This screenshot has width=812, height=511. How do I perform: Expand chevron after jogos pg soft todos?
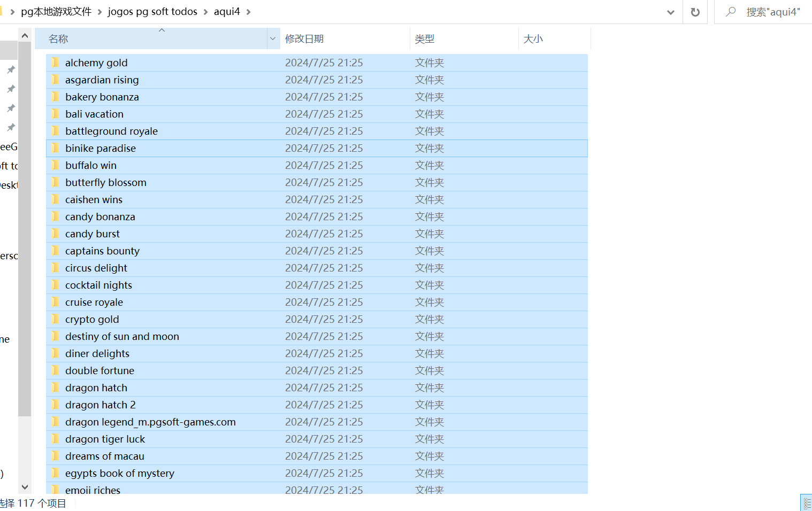click(x=206, y=12)
